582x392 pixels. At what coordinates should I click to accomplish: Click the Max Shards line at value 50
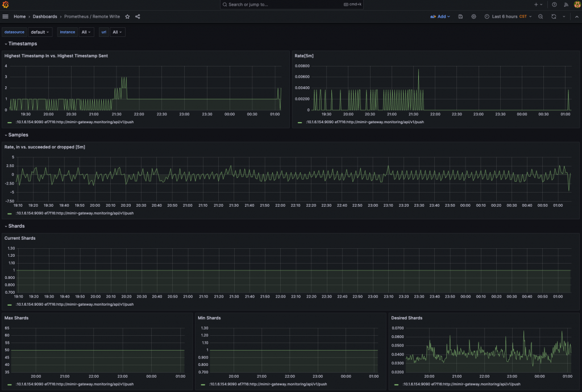coord(98,350)
